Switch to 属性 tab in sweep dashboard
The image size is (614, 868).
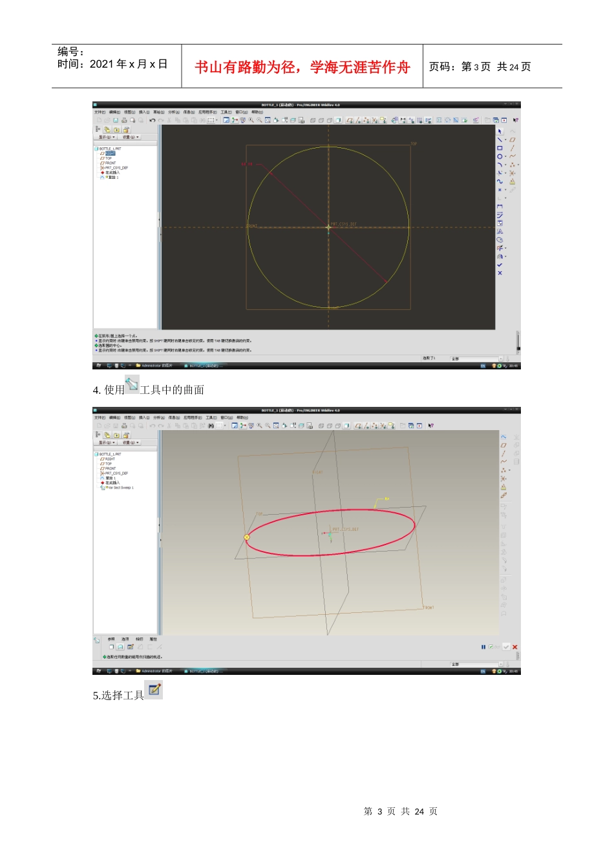click(x=153, y=639)
